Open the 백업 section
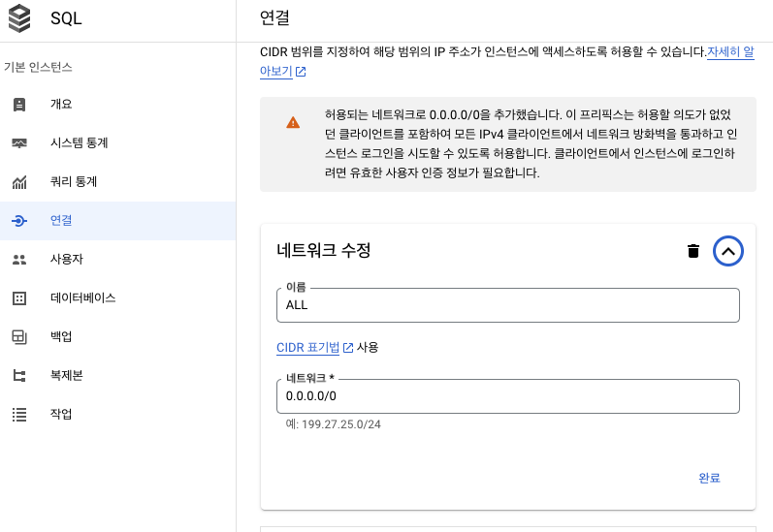Screen dimensions: 773x532 coord(117,337)
